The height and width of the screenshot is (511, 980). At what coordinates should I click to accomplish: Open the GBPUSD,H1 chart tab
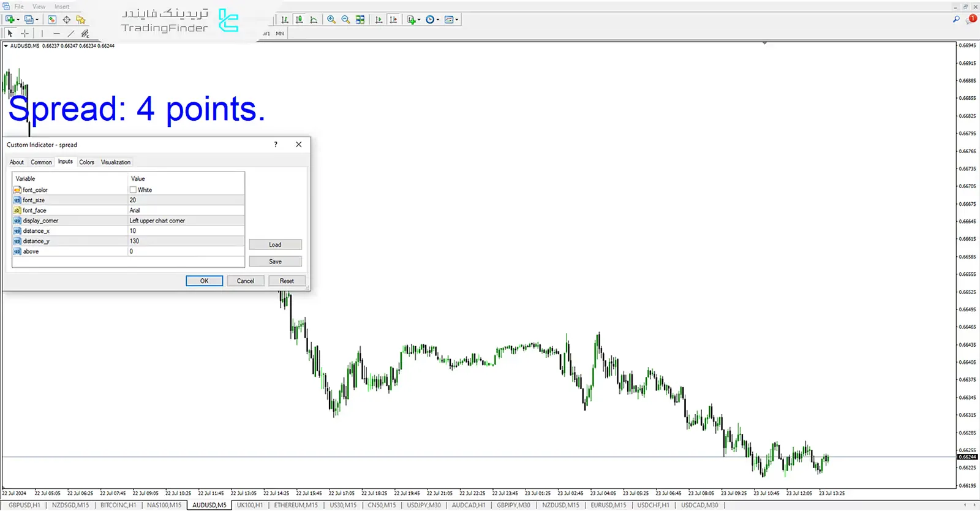coord(24,505)
